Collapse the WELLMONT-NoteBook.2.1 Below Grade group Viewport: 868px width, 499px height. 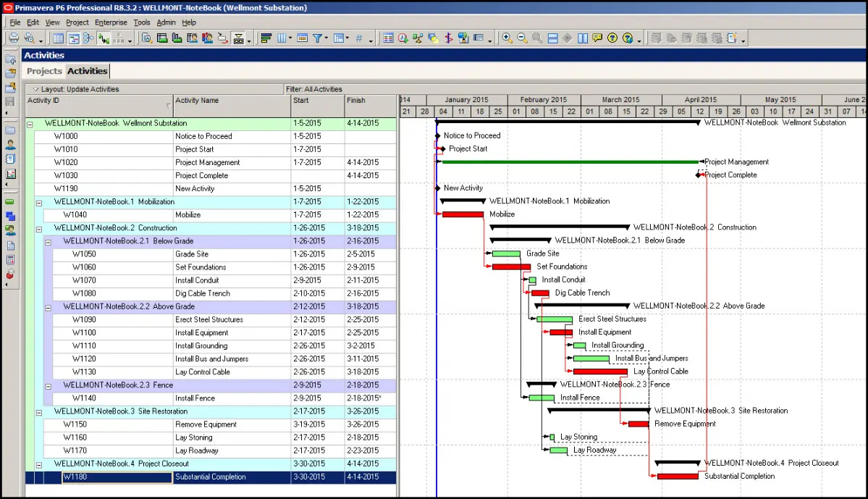point(49,242)
